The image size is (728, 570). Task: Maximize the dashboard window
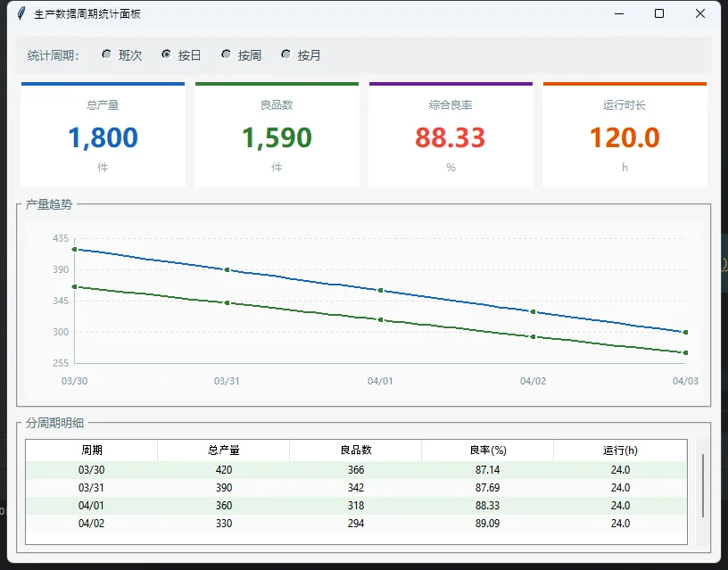tap(659, 13)
